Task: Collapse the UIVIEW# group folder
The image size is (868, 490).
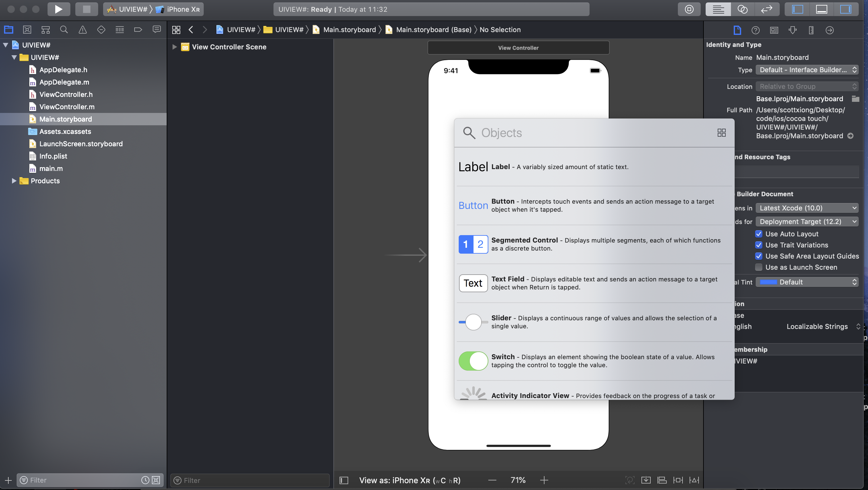Action: click(14, 57)
